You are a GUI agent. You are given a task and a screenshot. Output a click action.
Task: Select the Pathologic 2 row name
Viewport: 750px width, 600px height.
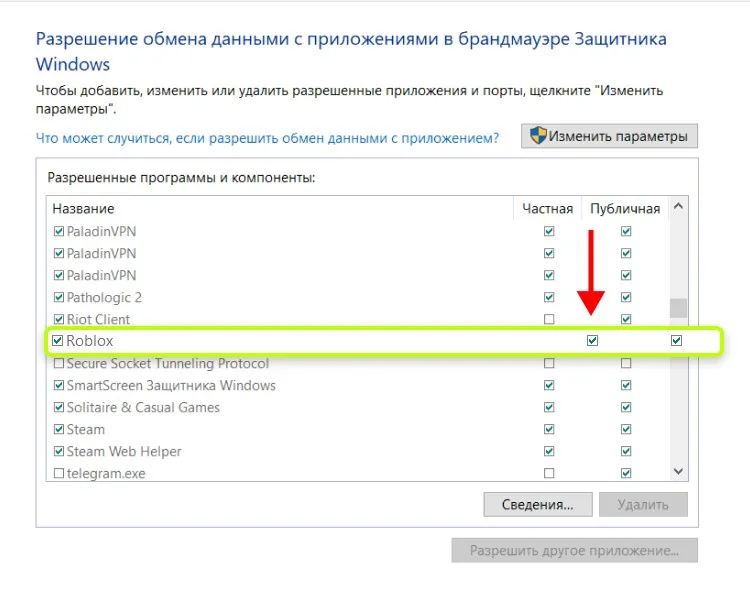tap(104, 298)
